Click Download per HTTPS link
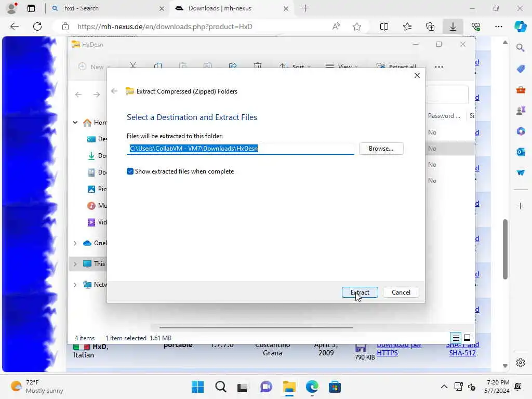532x399 pixels. coord(399,349)
